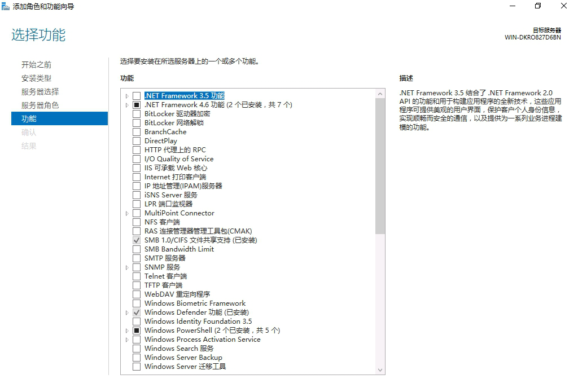This screenshot has height=392, width=578.
Task: Expand the MultiPoint Connector node
Action: click(x=127, y=214)
